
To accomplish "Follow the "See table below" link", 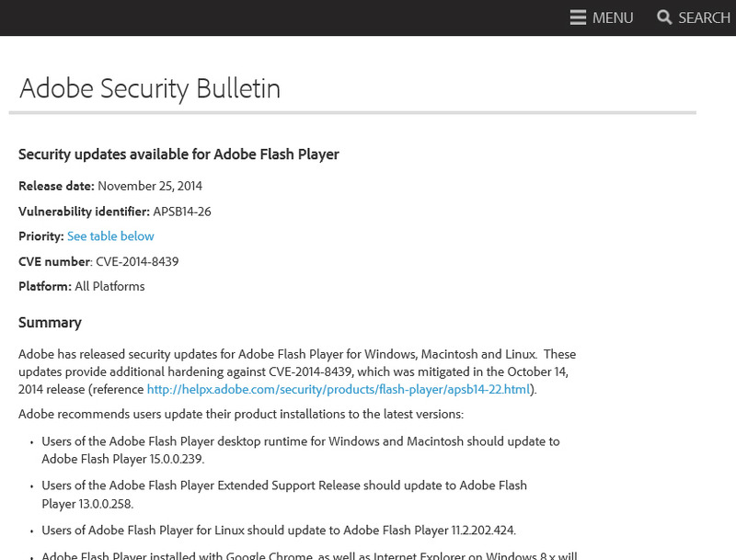I will point(110,236).
